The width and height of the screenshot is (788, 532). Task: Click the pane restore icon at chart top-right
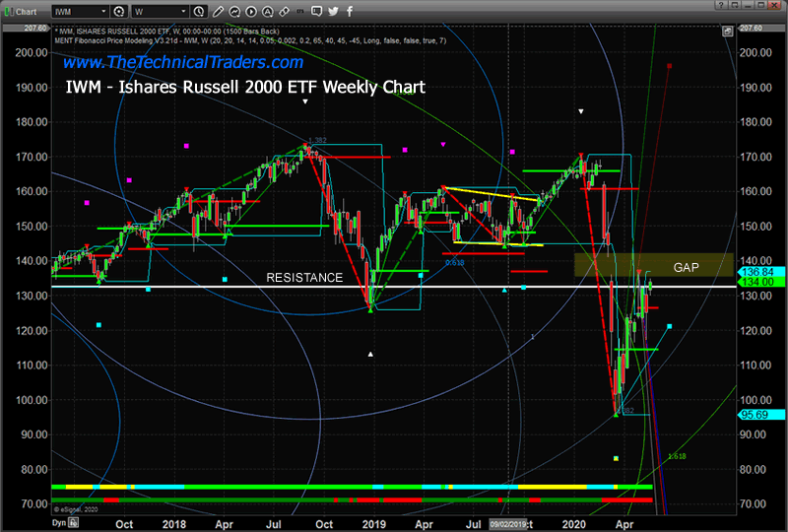tap(727, 32)
